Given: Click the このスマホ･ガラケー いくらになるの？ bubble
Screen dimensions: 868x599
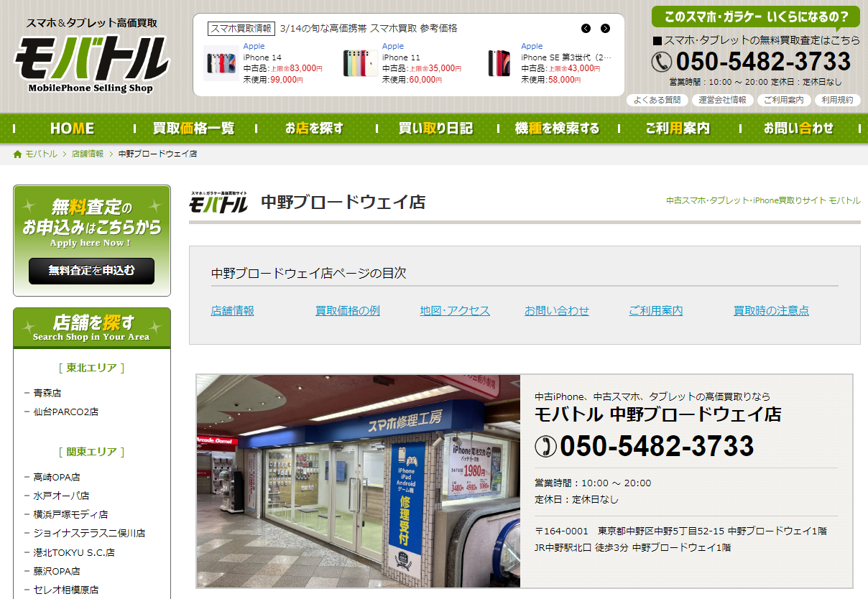Looking at the screenshot, I should 756,17.
